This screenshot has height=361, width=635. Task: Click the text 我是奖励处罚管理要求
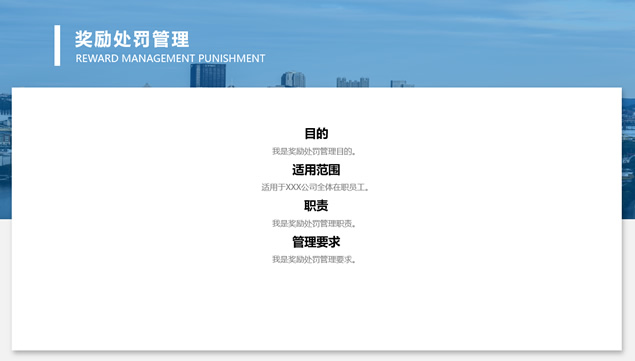(x=314, y=259)
